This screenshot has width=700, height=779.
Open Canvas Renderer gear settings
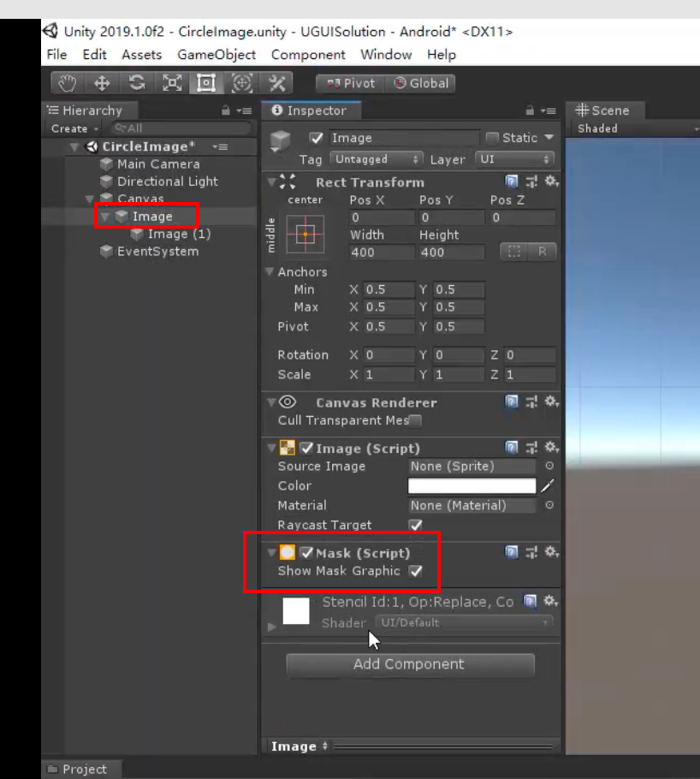pos(551,401)
